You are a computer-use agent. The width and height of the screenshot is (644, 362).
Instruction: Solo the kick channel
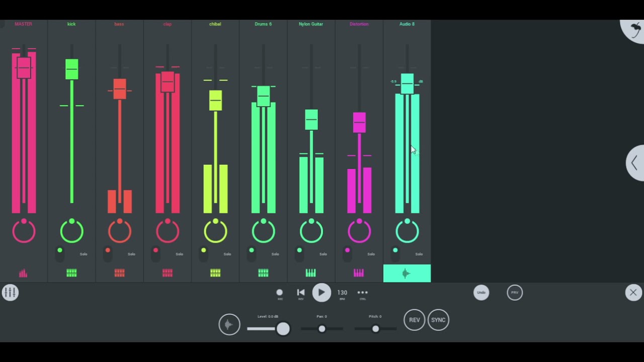pyautogui.click(x=84, y=254)
